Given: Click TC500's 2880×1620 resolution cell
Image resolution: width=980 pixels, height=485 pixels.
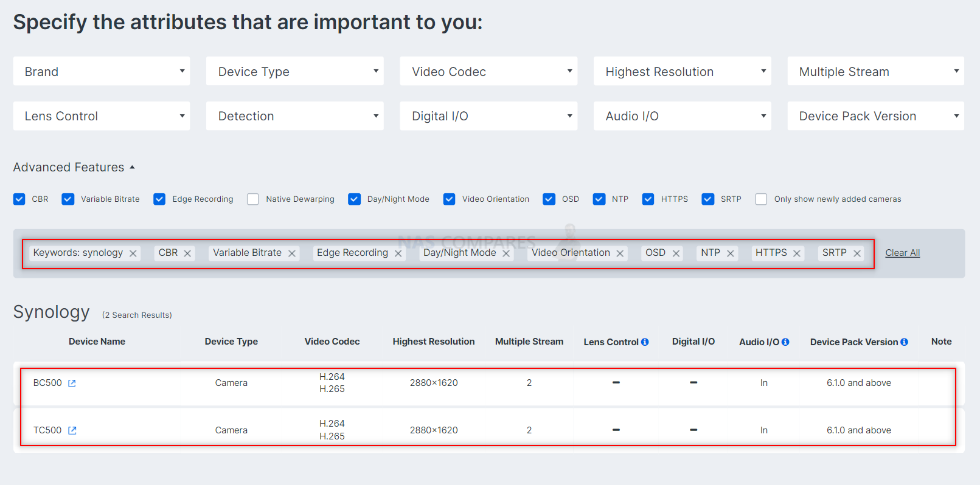Looking at the screenshot, I should [434, 430].
